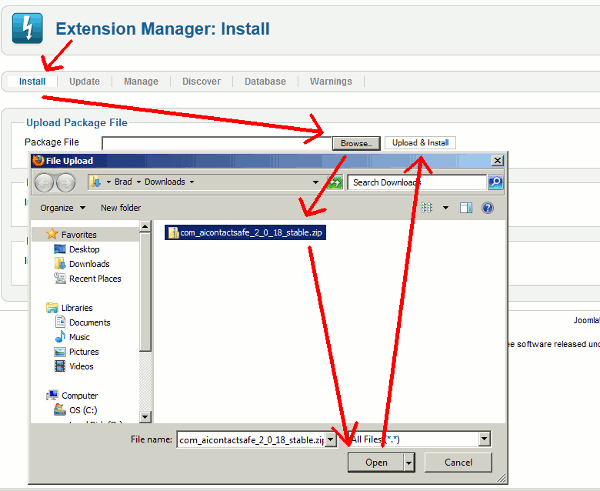This screenshot has width=600, height=491.
Task: Click the blue help icon
Action: [488, 208]
